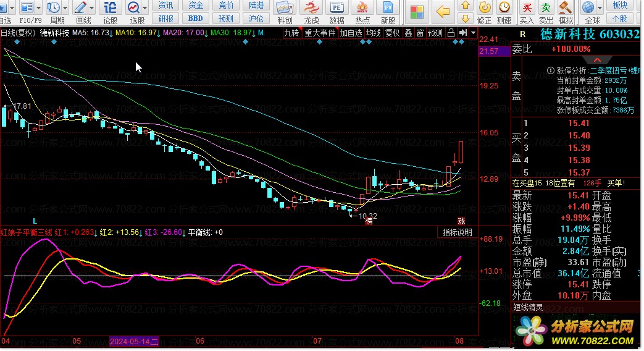Open the BBD button
Image resolution: width=644 pixels, height=351 pixels.
pos(196,19)
